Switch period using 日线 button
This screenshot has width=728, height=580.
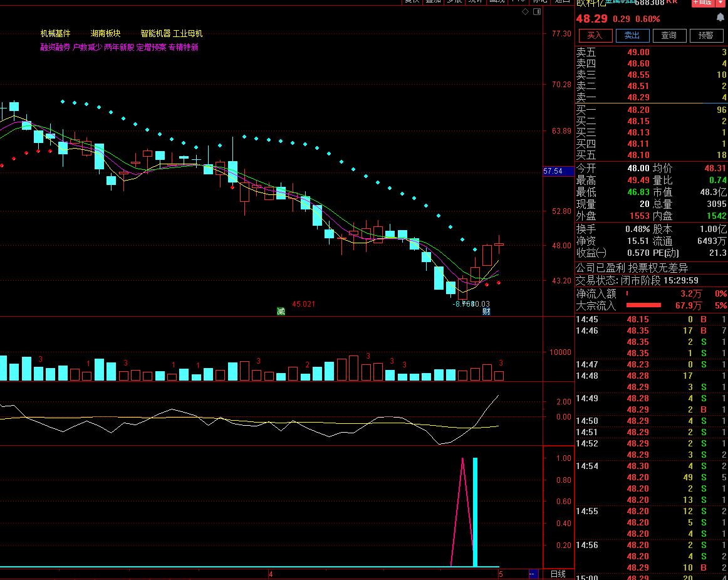pos(558,574)
